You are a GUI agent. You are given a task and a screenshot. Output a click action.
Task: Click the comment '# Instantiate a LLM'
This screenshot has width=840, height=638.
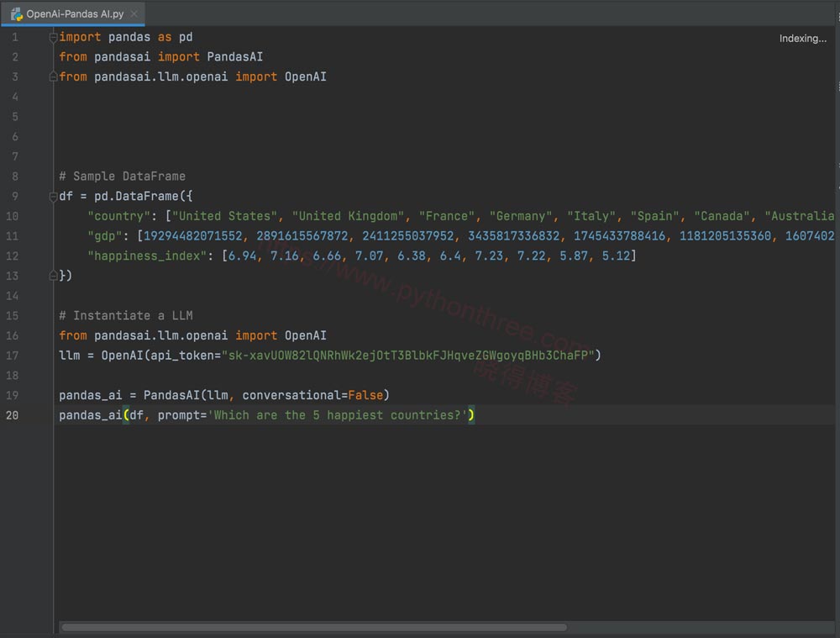point(126,316)
